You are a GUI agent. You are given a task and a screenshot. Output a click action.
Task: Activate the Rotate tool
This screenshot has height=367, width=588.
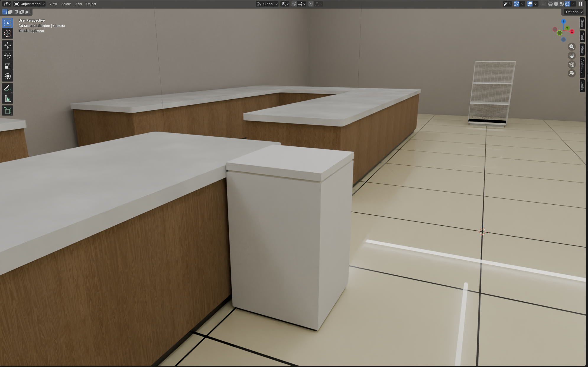tap(8, 56)
